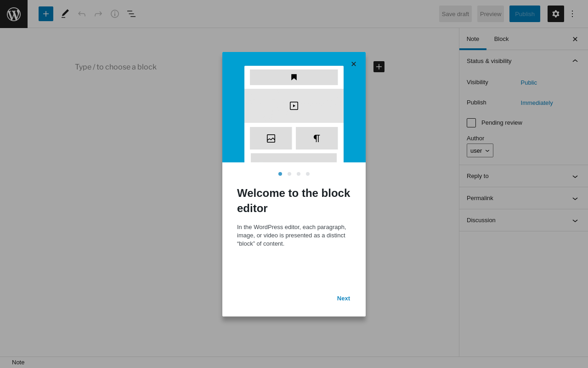Undo the last change
Viewport: 588px width, 368px height.
tap(82, 14)
